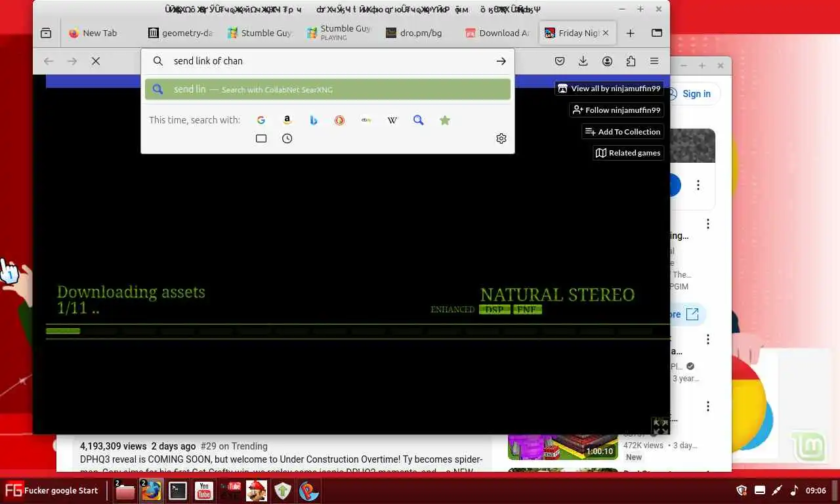This screenshot has height=504, width=840.
Task: Open the first video's three-dot menu in the YouTube window
Action: (x=698, y=186)
